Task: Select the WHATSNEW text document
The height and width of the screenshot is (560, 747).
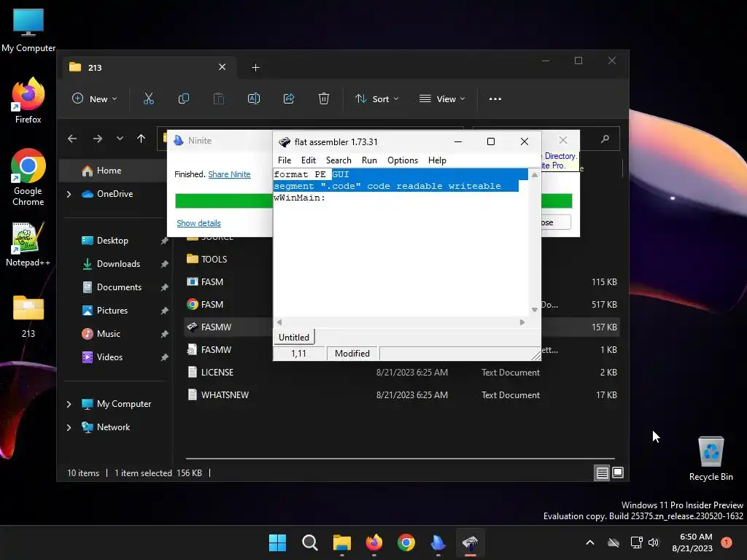Action: click(x=402, y=395)
